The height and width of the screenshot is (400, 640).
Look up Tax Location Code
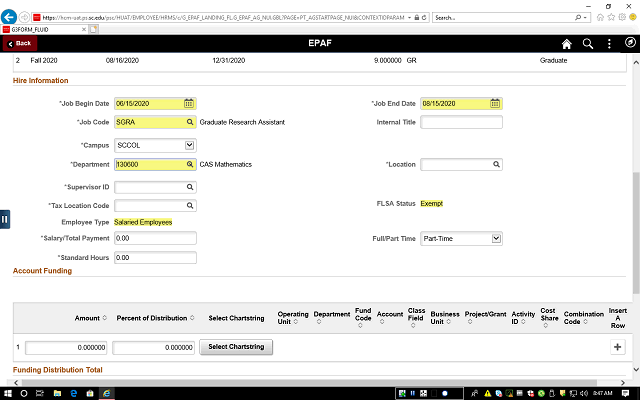point(190,205)
